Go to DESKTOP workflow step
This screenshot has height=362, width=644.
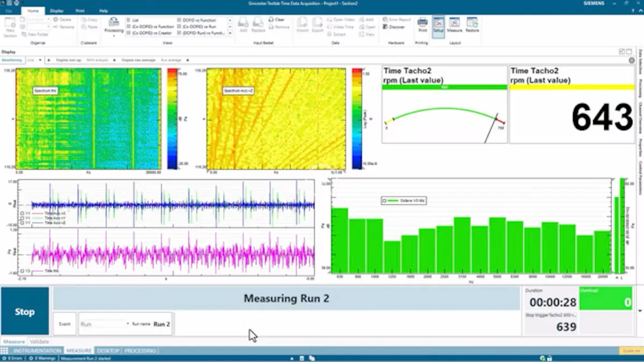click(x=108, y=351)
